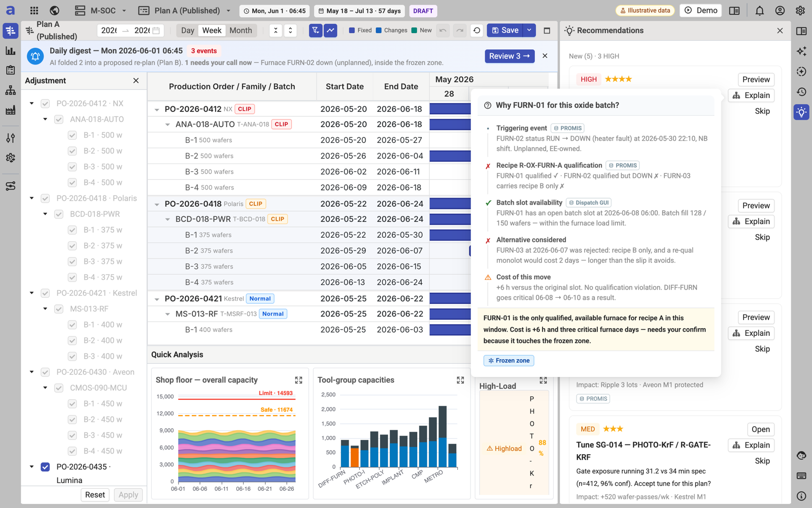Click the New legend color swatch
The height and width of the screenshot is (508, 812).
(414, 30)
